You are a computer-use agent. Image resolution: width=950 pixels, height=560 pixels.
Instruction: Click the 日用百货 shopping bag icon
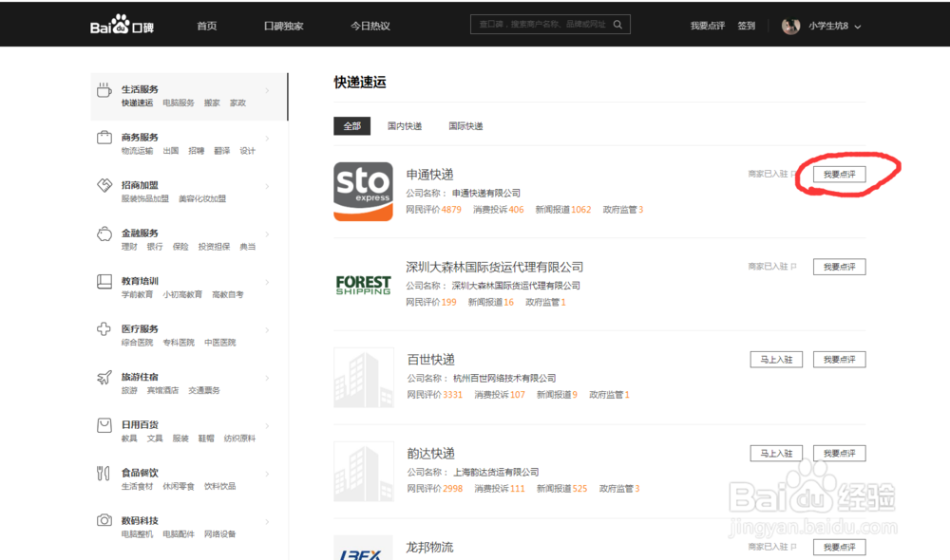[104, 425]
